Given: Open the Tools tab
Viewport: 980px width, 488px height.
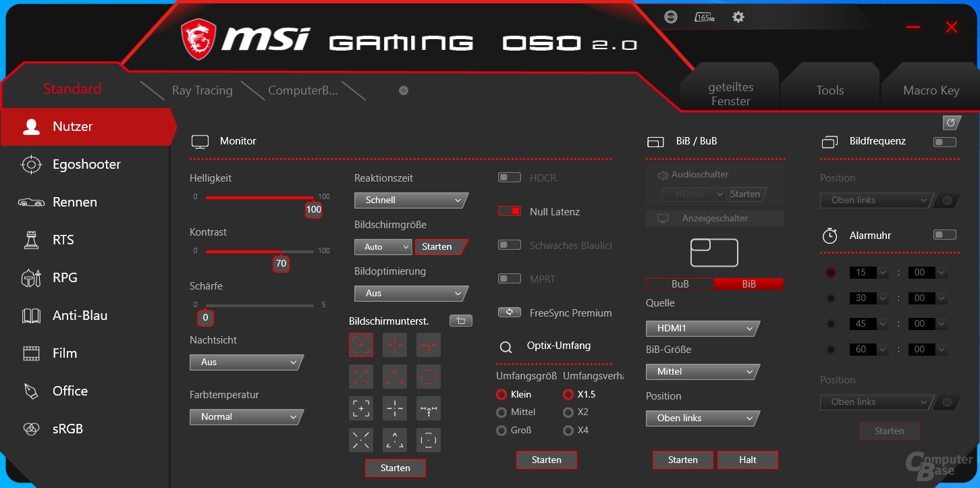Looking at the screenshot, I should pos(830,90).
